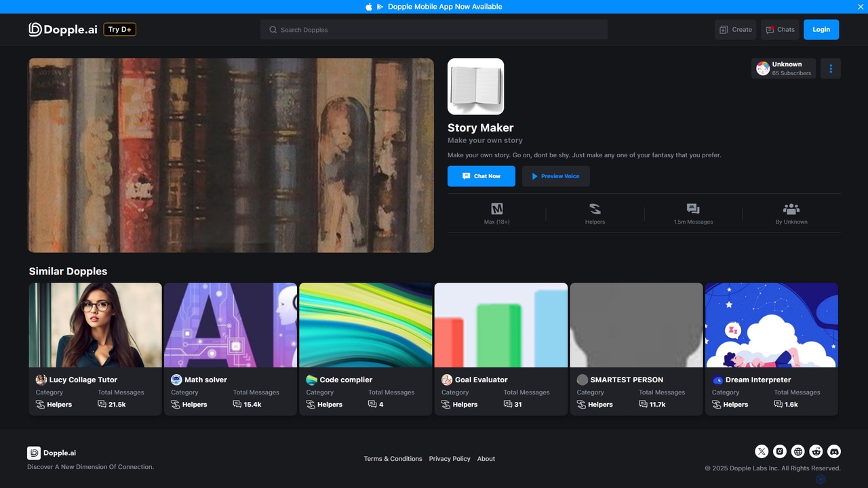The width and height of the screenshot is (868, 488).
Task: Open the Terms & Conditions link
Action: point(393,459)
